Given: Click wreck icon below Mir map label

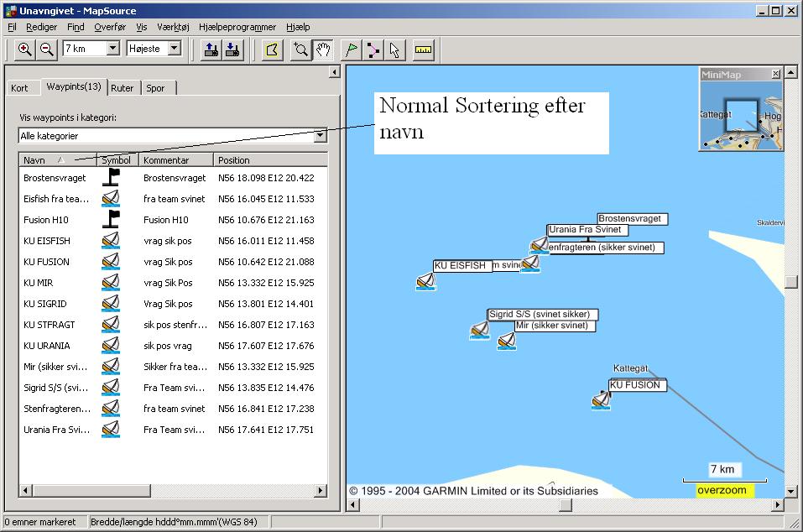Looking at the screenshot, I should [507, 341].
